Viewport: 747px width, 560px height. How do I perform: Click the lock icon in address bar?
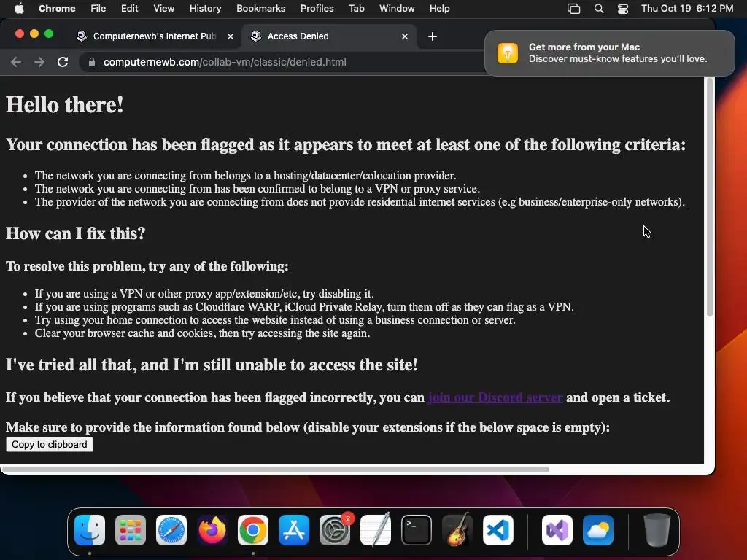(x=92, y=62)
